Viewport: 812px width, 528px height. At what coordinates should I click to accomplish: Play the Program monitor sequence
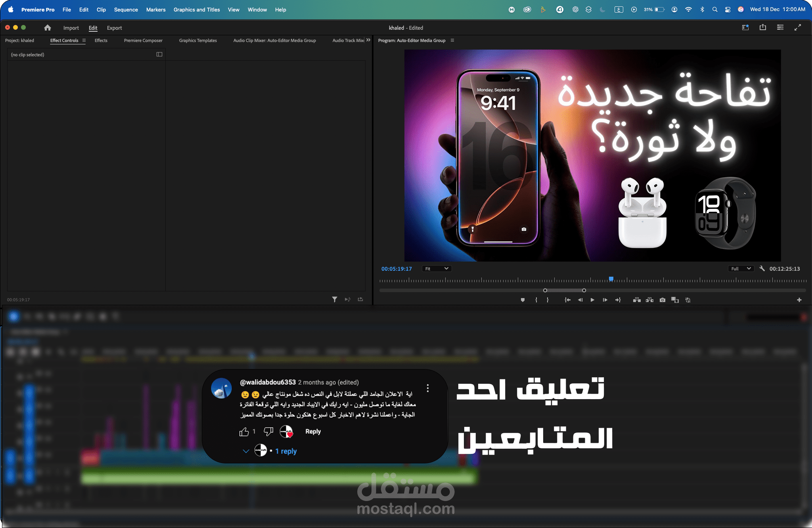[592, 300]
